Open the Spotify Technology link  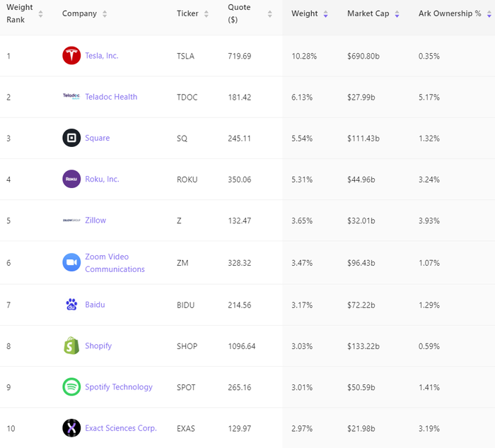[x=118, y=387]
